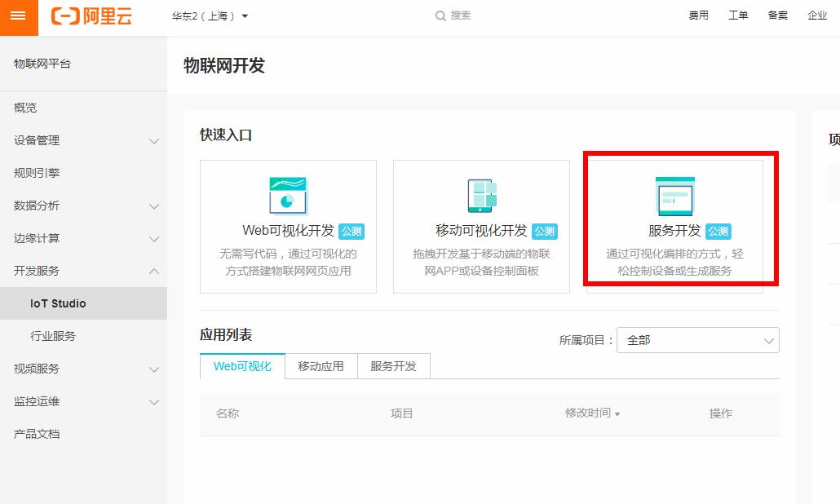Click 公测 badge next to 移动可视化开发
Viewport: 840px width, 504px height.
(x=545, y=232)
